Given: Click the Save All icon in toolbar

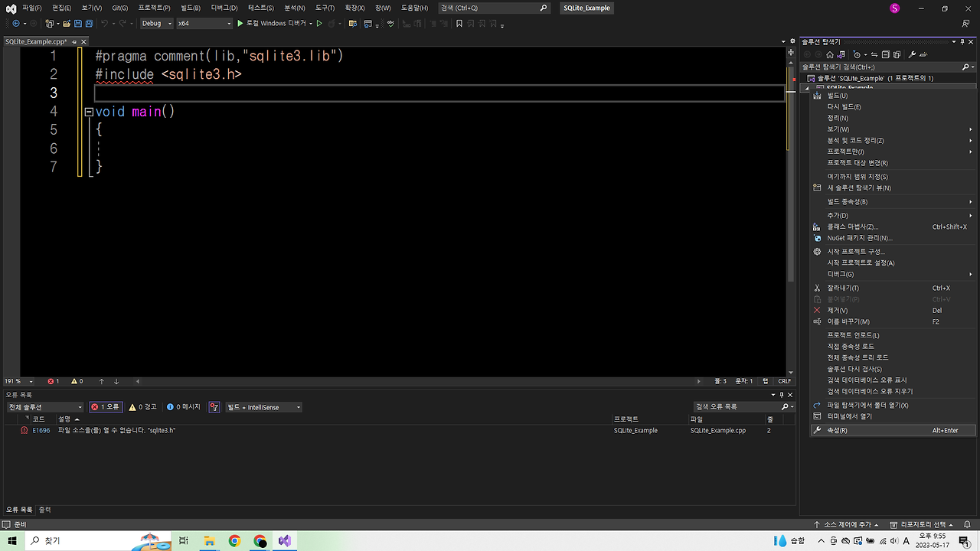Looking at the screenshot, I should coord(89,24).
